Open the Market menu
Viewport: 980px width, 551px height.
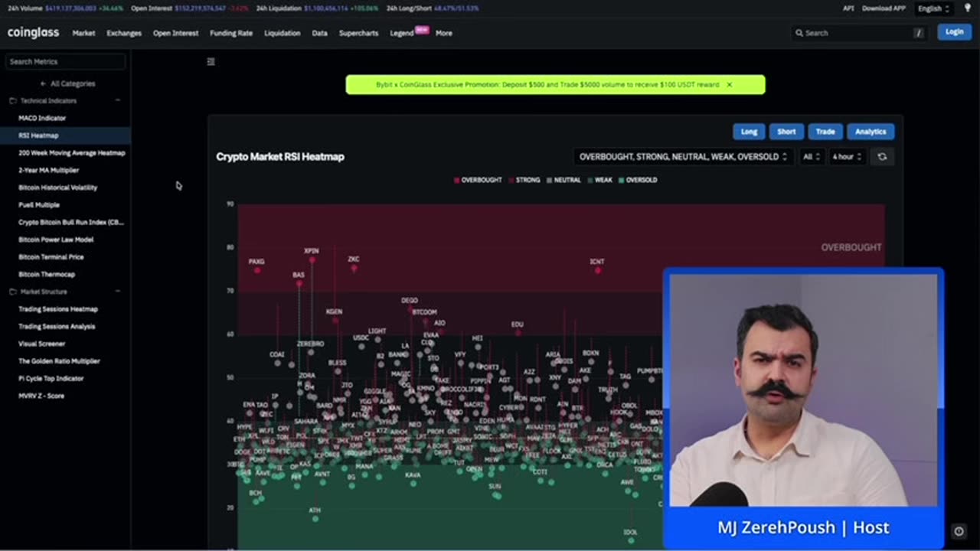83,33
